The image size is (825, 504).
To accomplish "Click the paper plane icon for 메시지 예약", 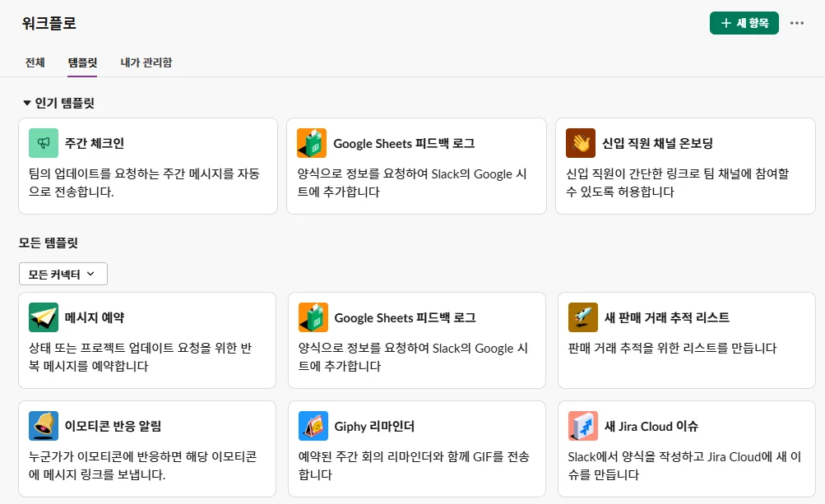I will coord(44,317).
